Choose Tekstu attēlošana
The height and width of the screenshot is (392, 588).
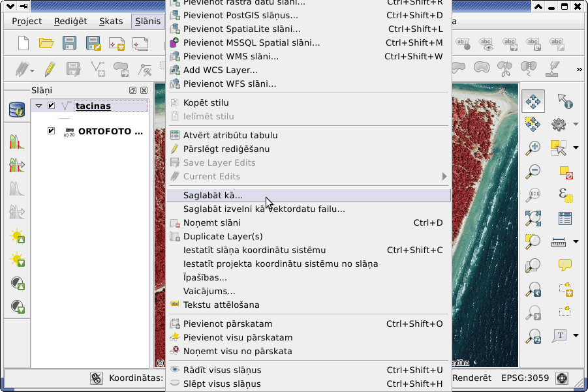coord(309,305)
